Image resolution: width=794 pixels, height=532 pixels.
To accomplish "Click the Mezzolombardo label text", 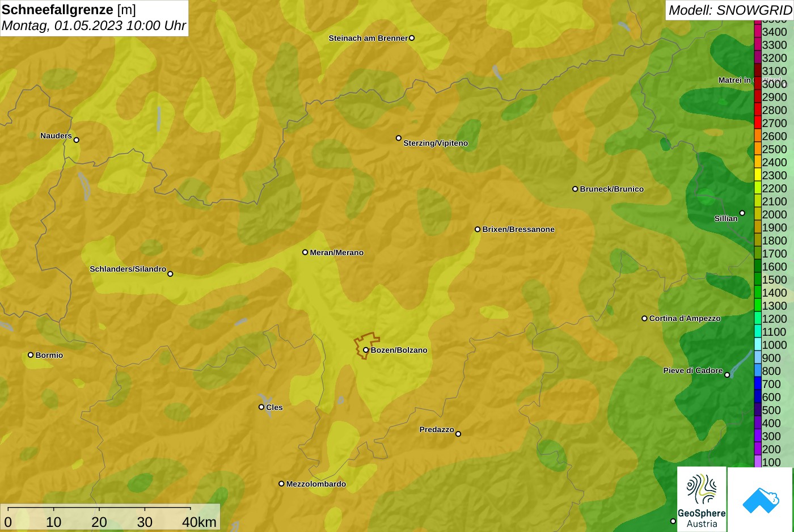I will (x=316, y=484).
